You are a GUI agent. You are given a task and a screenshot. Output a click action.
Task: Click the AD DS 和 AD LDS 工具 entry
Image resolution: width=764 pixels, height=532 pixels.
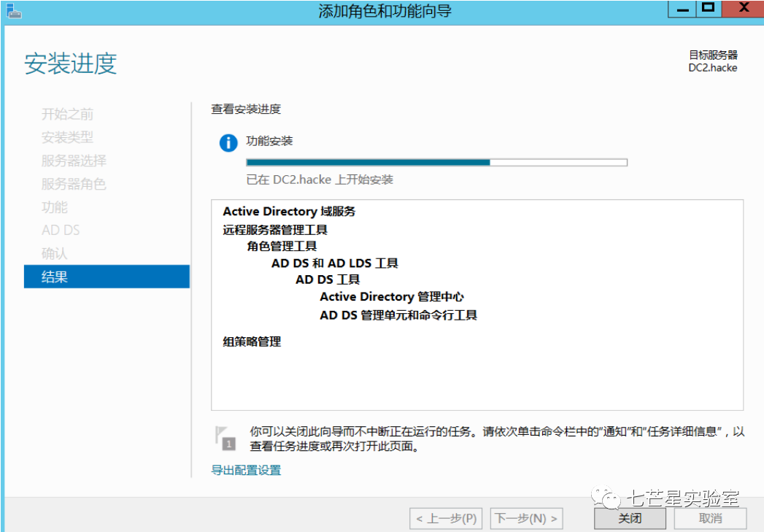pyautogui.click(x=335, y=263)
